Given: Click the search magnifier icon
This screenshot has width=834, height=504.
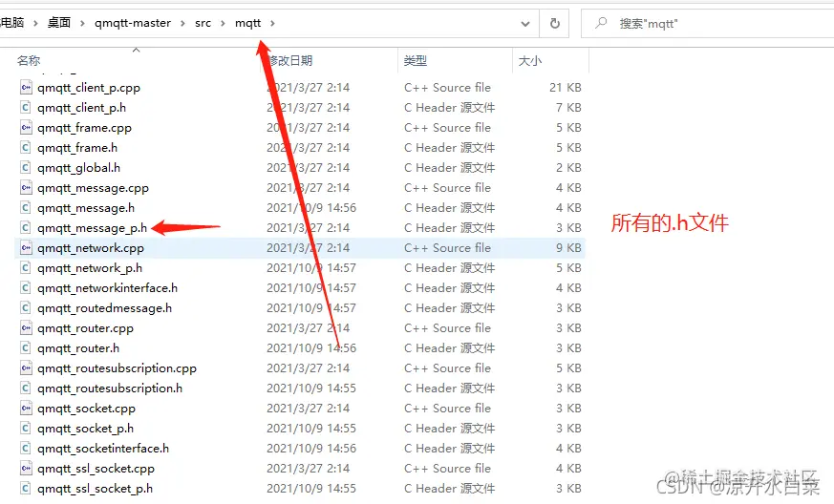Looking at the screenshot, I should click(x=601, y=23).
